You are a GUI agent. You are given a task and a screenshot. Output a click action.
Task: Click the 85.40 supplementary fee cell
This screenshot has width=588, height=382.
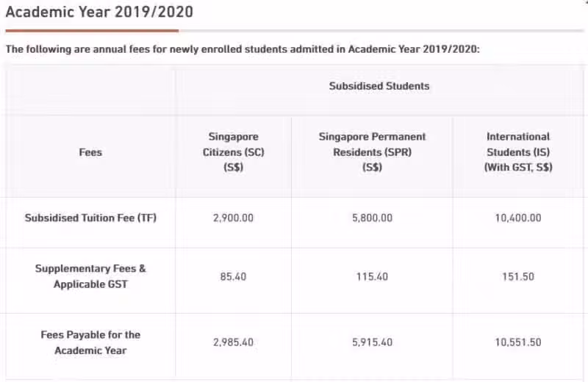point(233,277)
